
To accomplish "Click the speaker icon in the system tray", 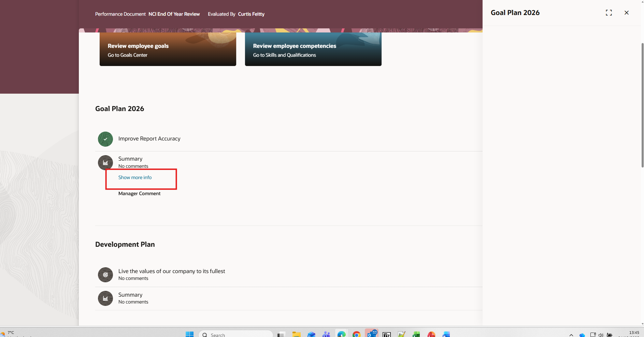I will coord(601,335).
